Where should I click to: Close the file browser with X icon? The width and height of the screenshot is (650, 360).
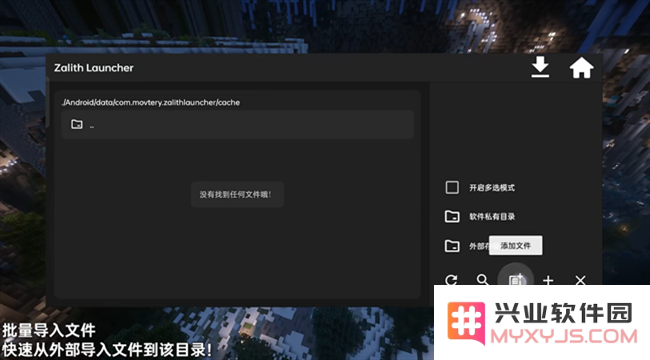click(x=580, y=280)
